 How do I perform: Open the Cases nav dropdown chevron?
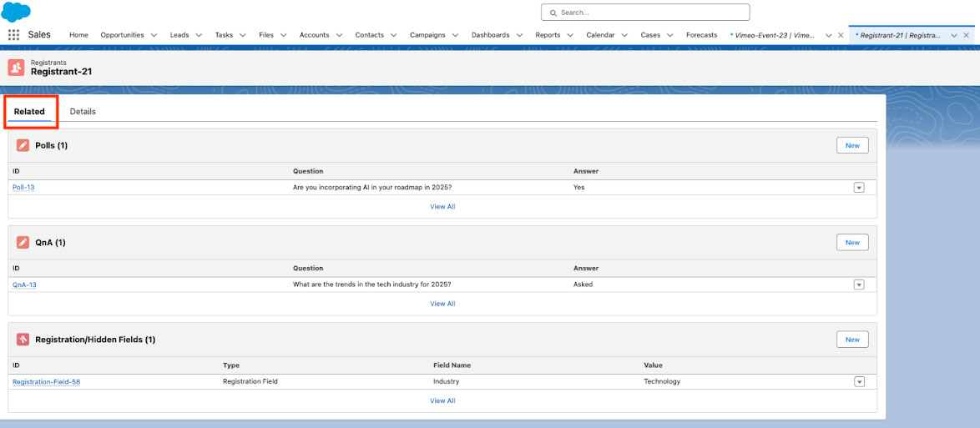pos(670,36)
